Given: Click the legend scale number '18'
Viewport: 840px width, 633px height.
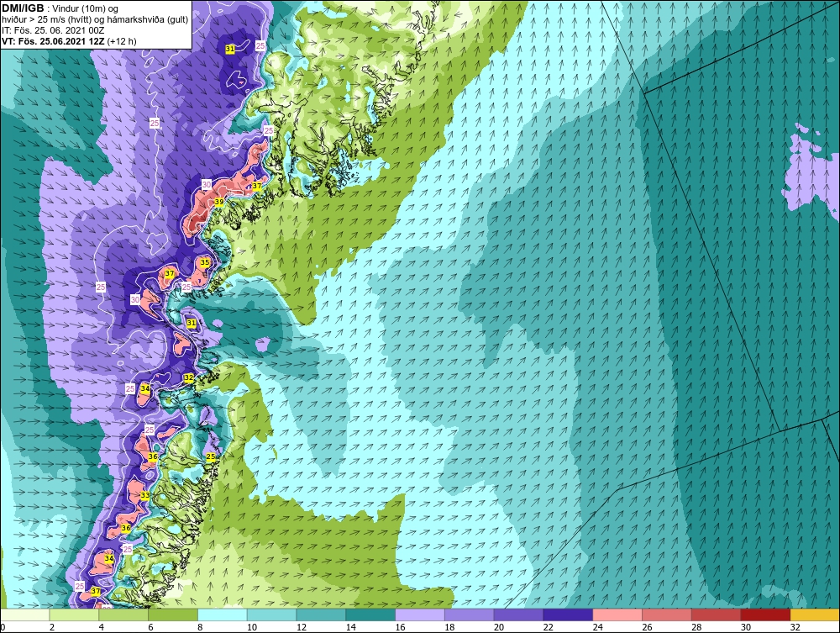Looking at the screenshot, I should tap(449, 627).
